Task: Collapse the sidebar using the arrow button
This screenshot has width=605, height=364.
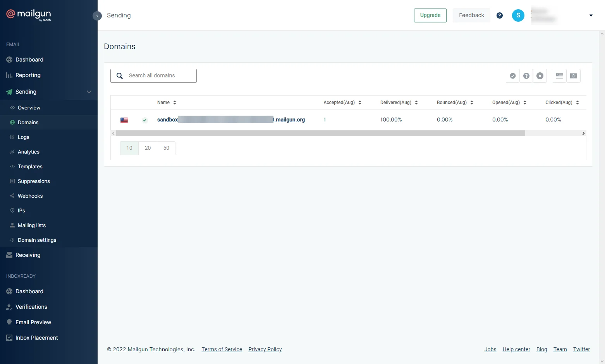Action: (x=97, y=16)
